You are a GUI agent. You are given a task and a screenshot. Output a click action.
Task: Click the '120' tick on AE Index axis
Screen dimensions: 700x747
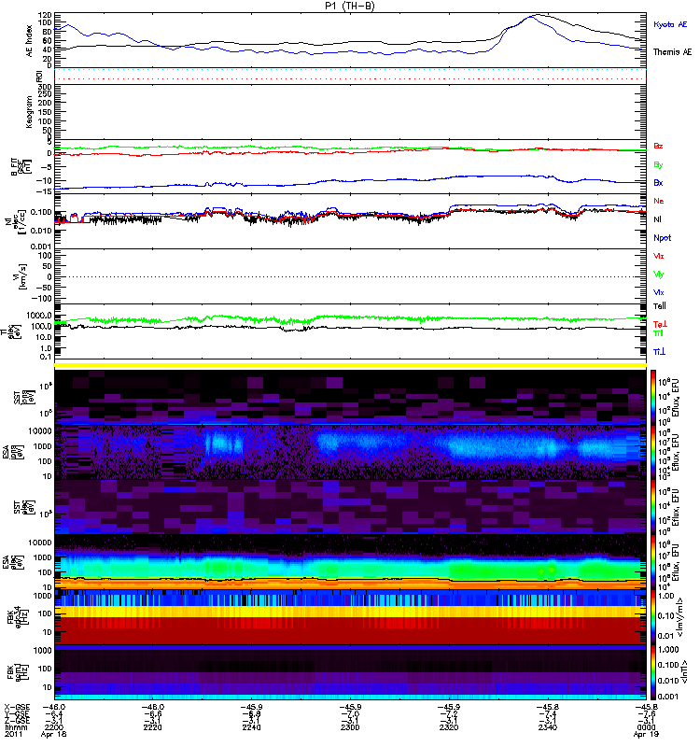pos(45,16)
